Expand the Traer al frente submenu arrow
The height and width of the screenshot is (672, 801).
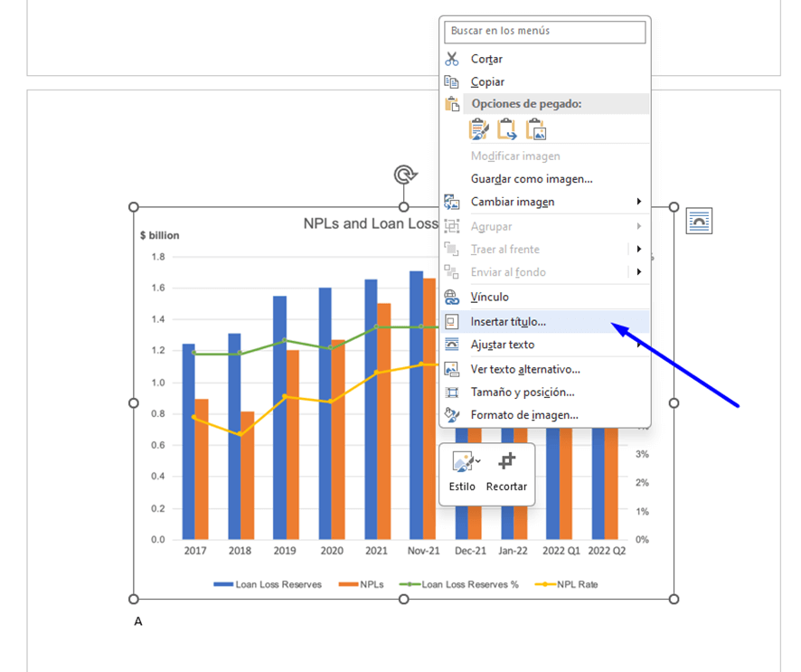click(x=638, y=250)
